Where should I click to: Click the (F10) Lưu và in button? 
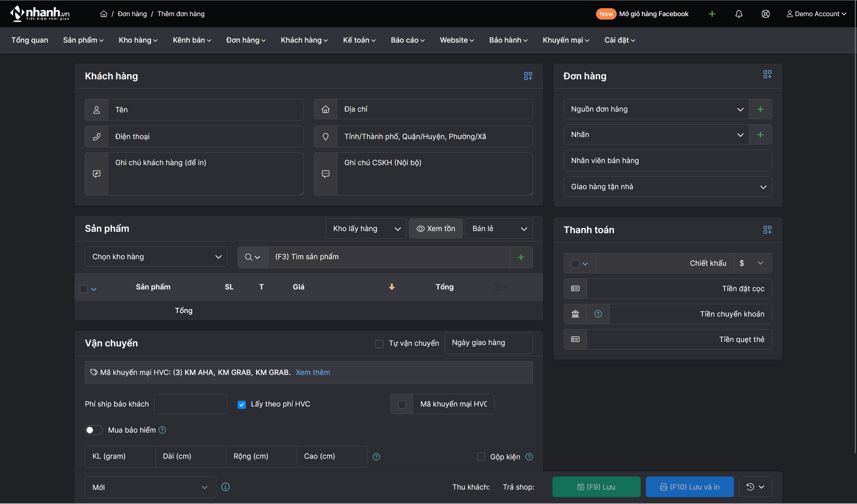pos(690,487)
